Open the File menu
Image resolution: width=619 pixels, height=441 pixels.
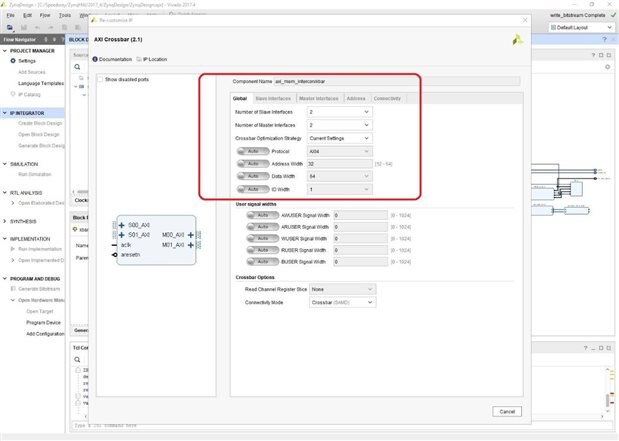[x=11, y=15]
